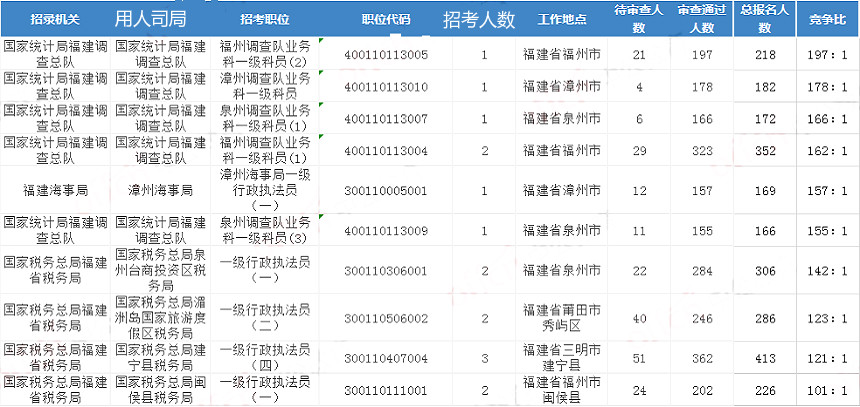Click position 泉州调查队业务科一级科员(3)
The width and height of the screenshot is (860, 407).
pos(264,230)
